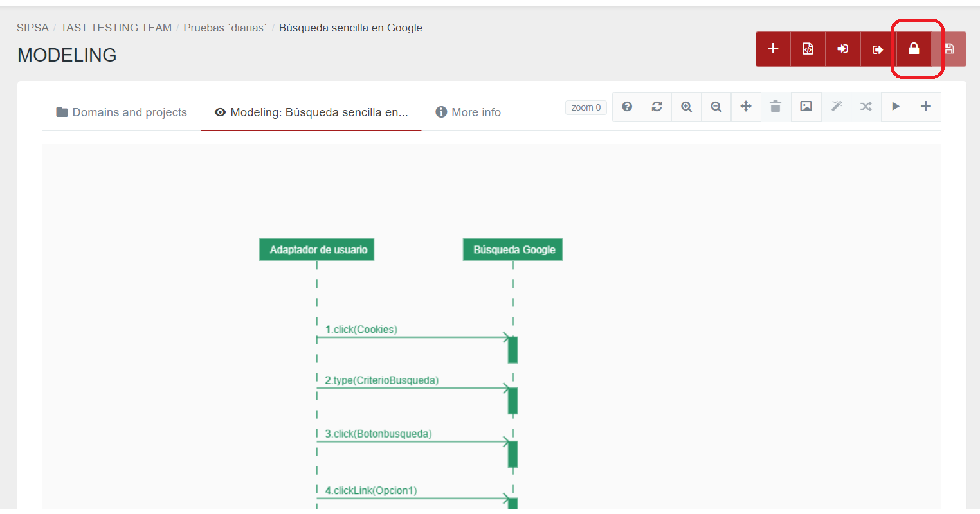Select the Búsqueda Google lifeline box
Viewport: 980px width, 514px height.
(x=513, y=249)
